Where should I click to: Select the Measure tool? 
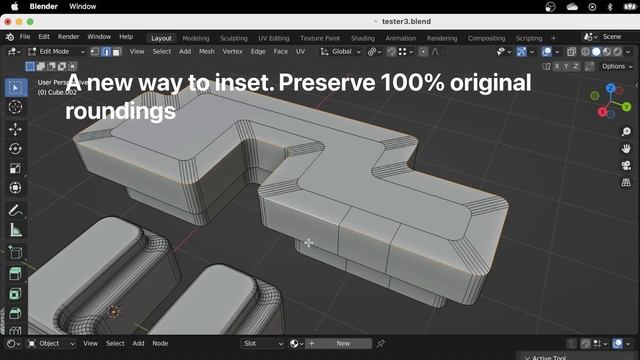point(16,230)
